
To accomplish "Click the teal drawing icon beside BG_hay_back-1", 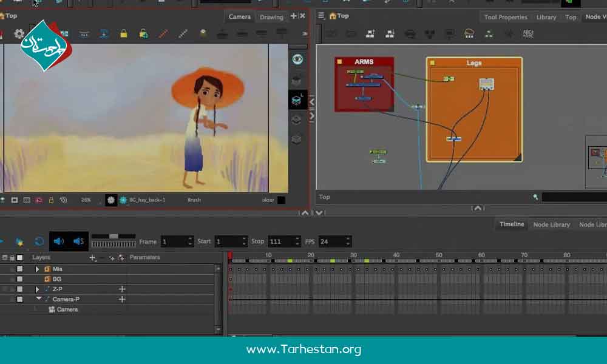I will coord(123,200).
